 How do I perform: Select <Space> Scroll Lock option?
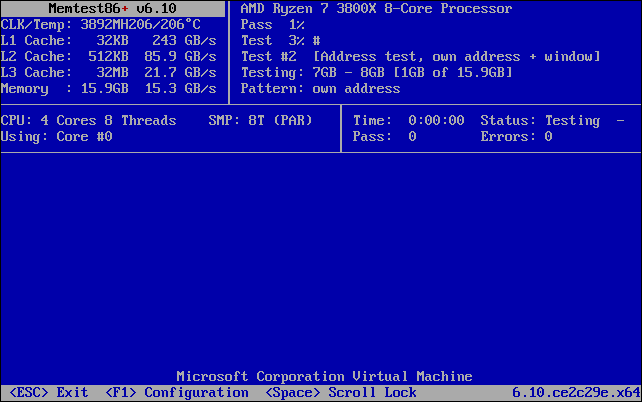(341, 393)
